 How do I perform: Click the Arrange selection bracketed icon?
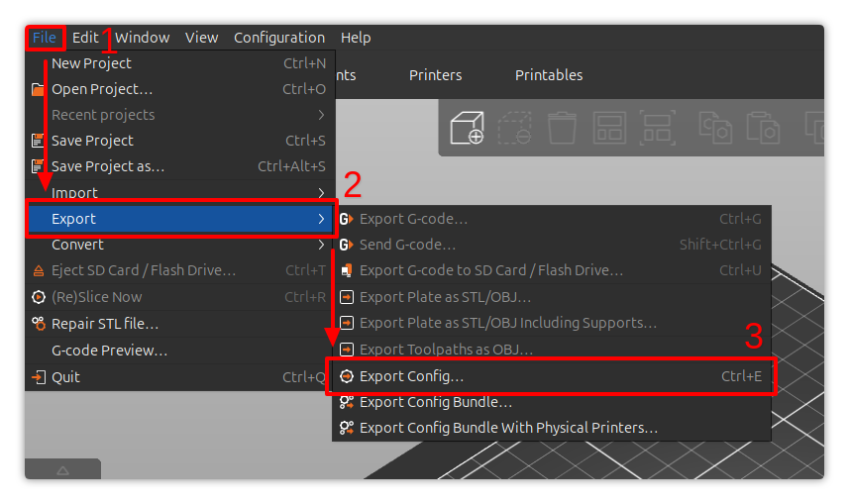(x=658, y=128)
